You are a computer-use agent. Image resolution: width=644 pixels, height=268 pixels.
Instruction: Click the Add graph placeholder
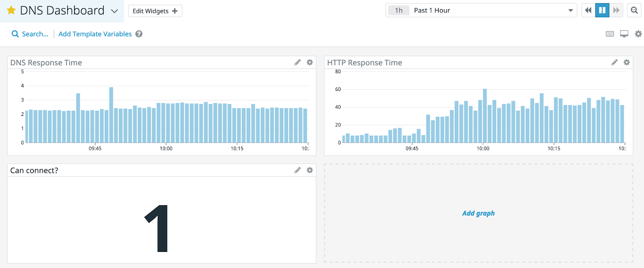tap(478, 213)
